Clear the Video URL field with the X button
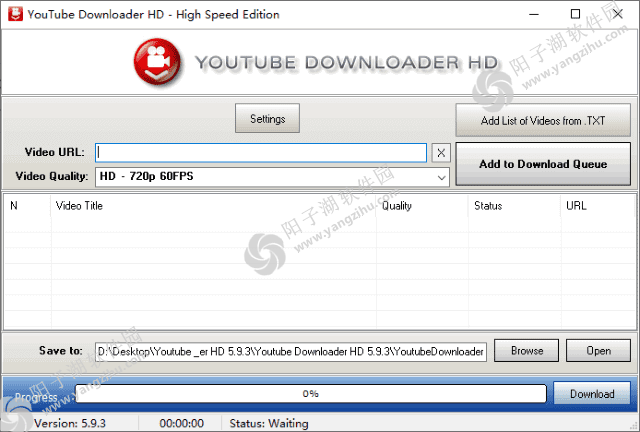The image size is (640, 432). [441, 153]
